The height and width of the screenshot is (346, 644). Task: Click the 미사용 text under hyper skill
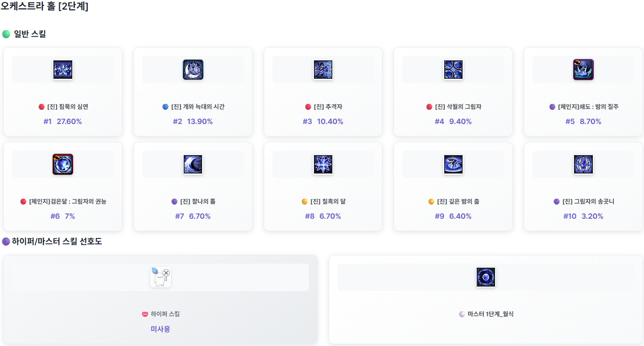(160, 329)
